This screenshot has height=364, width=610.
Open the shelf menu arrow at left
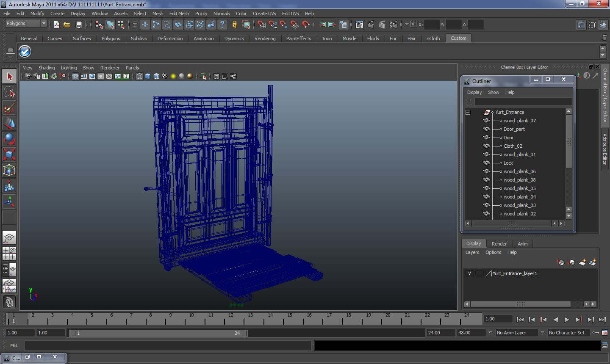10,56
